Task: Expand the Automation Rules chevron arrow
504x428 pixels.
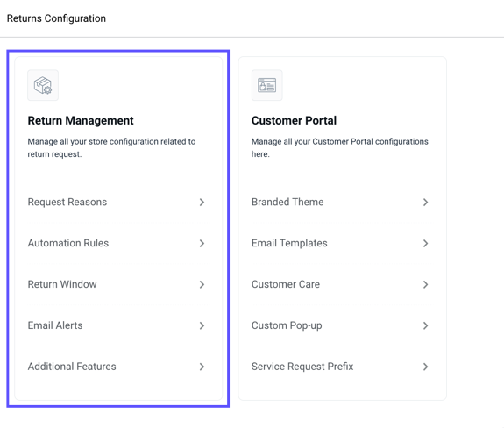Action: tap(202, 244)
